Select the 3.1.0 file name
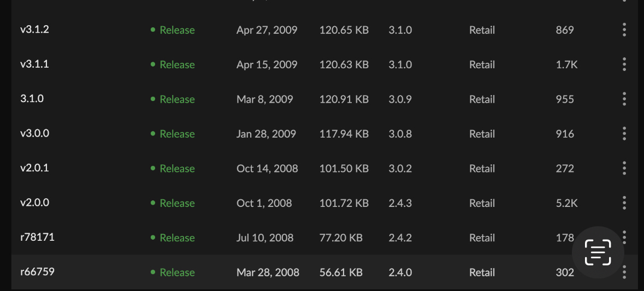644x291 pixels. click(x=32, y=99)
